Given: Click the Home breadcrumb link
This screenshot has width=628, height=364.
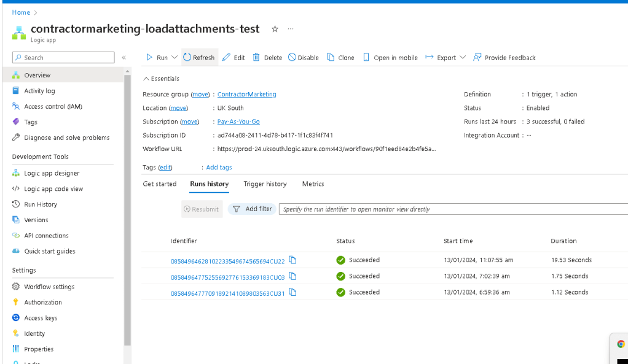Looking at the screenshot, I should [x=21, y=12].
